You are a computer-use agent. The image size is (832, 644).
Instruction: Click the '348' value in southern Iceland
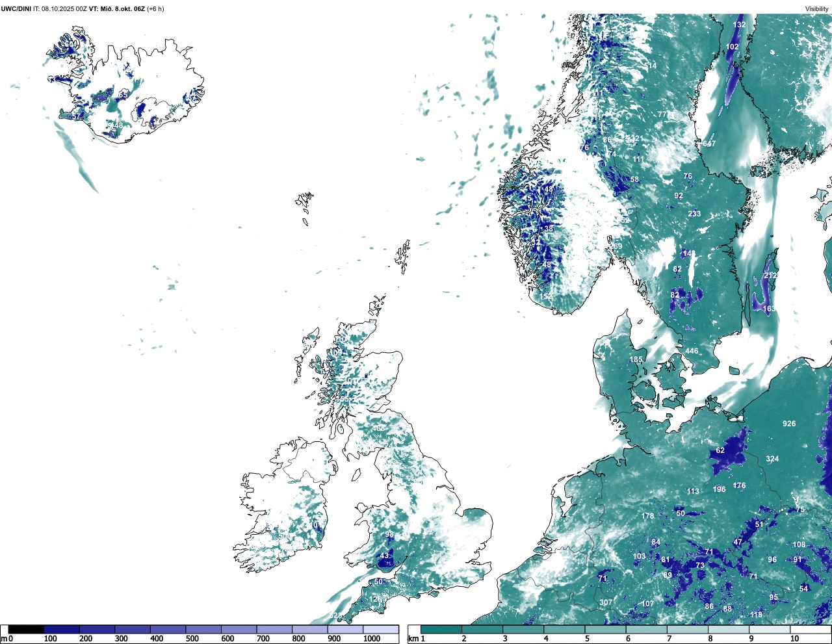[x=116, y=125]
